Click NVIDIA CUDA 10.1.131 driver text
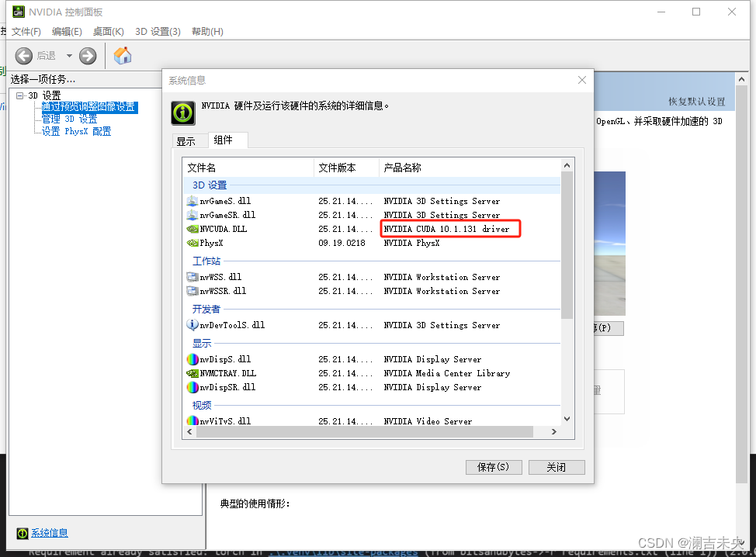756x557 pixels. [446, 229]
